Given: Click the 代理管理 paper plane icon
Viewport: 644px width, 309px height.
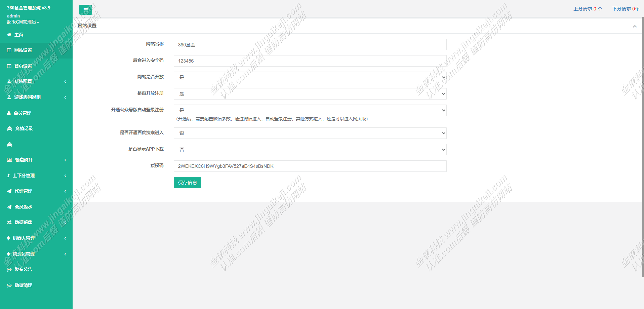Looking at the screenshot, I should tap(9, 191).
